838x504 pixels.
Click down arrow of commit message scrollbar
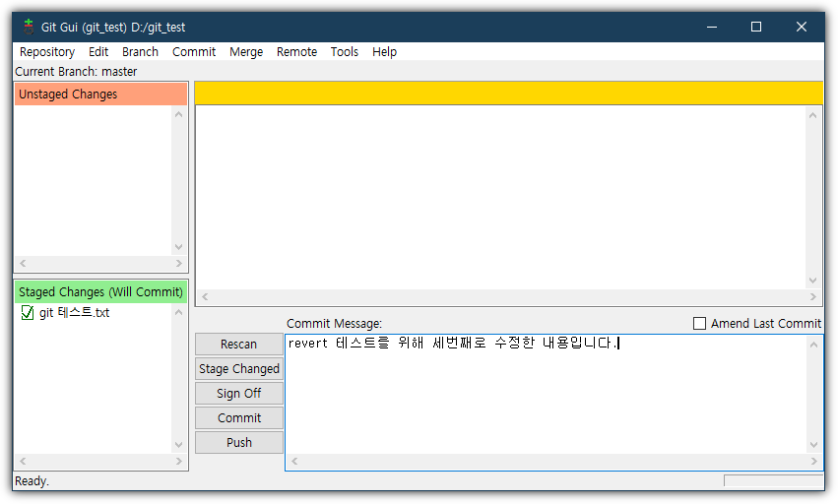click(813, 445)
